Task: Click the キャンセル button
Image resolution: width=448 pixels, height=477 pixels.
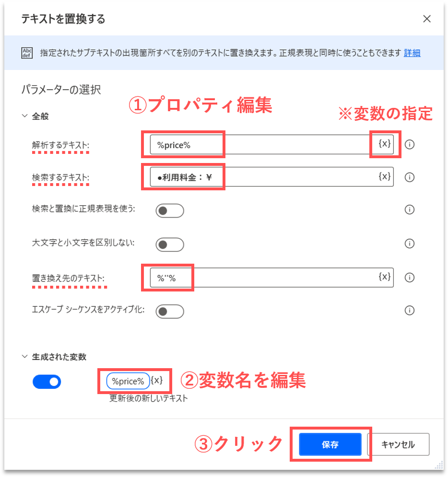Action: coord(398,444)
